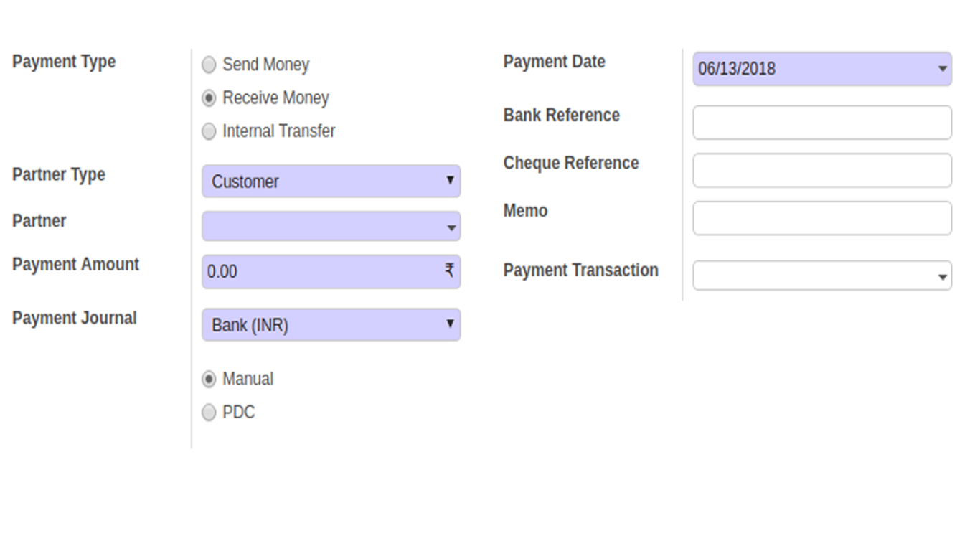The width and height of the screenshot is (980, 551).
Task: Expand the Payment Transaction dropdown
Action: (942, 277)
